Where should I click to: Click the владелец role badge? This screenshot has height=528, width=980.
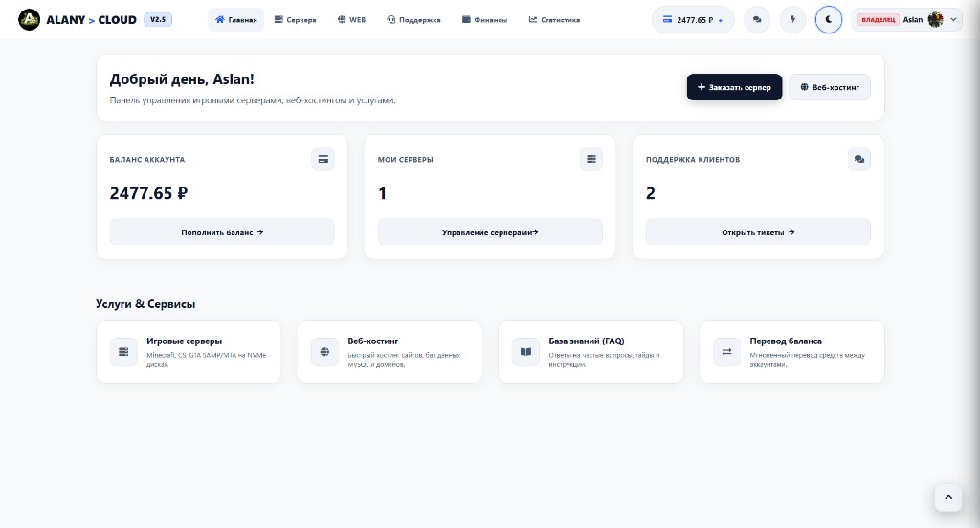point(879,20)
